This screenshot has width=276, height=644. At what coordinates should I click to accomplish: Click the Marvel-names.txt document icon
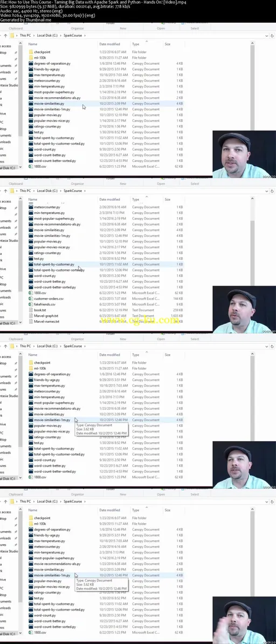point(31,322)
